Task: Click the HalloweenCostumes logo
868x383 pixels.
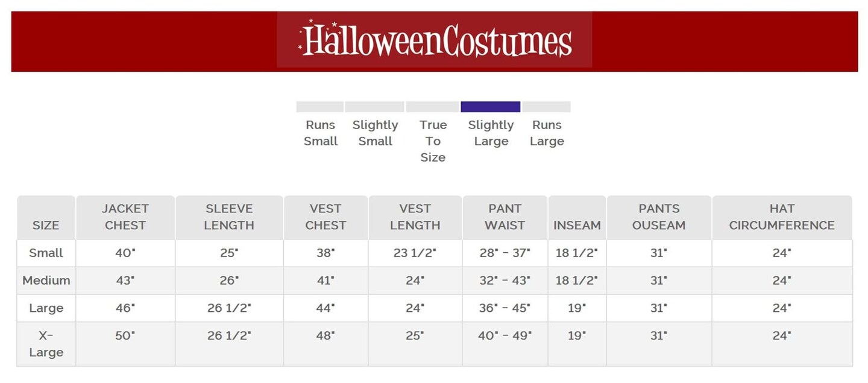Action: 435,40
